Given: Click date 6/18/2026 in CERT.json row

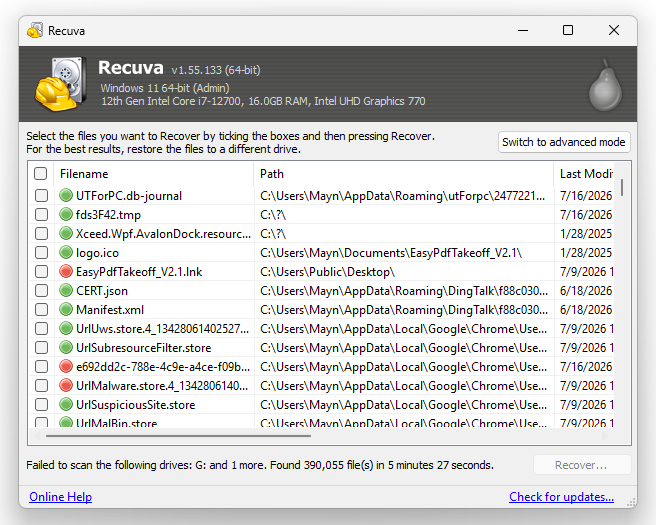Looking at the screenshot, I should 586,291.
